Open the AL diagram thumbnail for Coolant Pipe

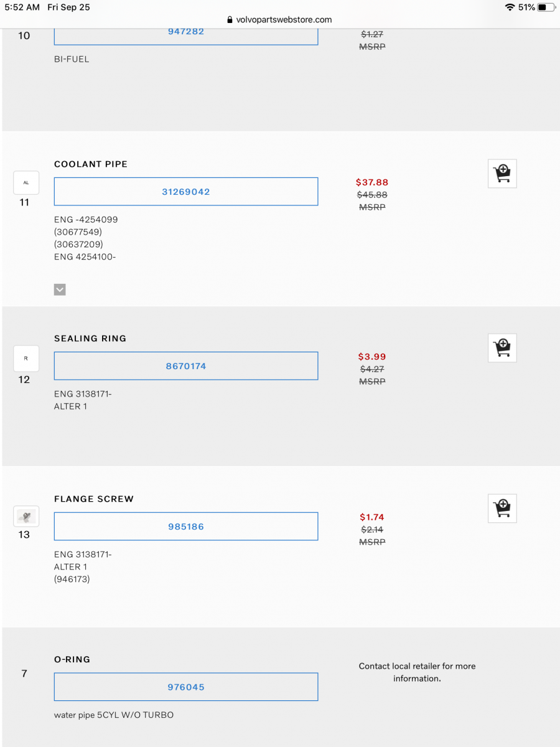(x=26, y=182)
